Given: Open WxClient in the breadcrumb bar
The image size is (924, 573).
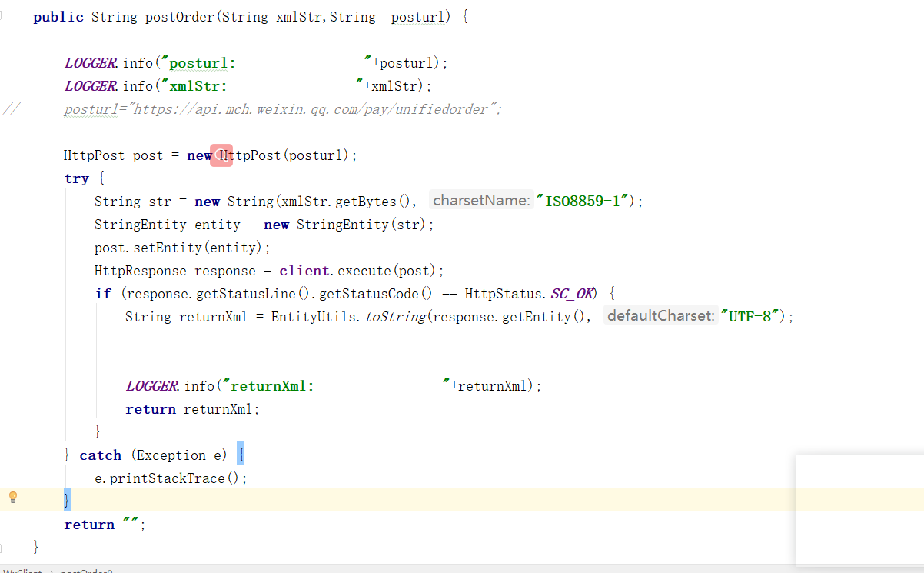Looking at the screenshot, I should click(23, 571).
